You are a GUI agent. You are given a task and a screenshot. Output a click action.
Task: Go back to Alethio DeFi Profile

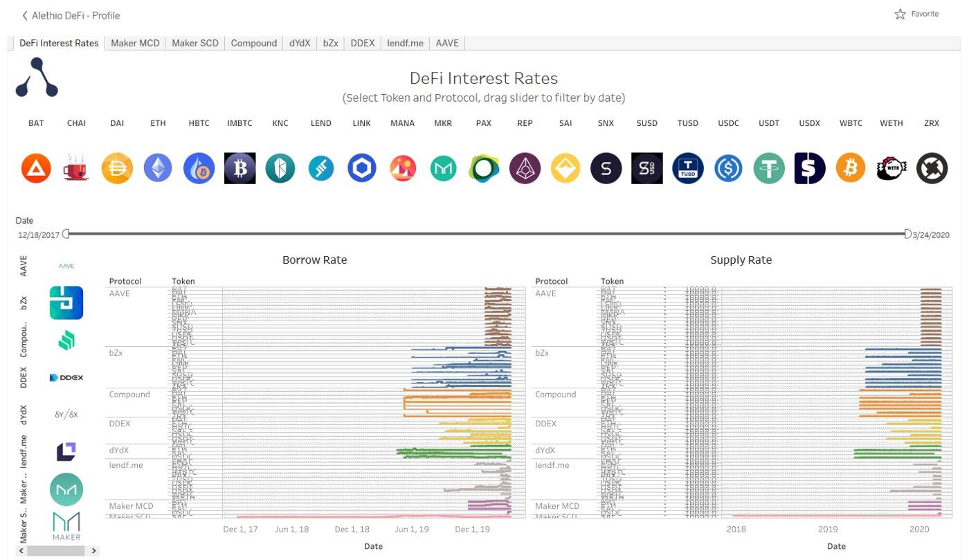(71, 15)
